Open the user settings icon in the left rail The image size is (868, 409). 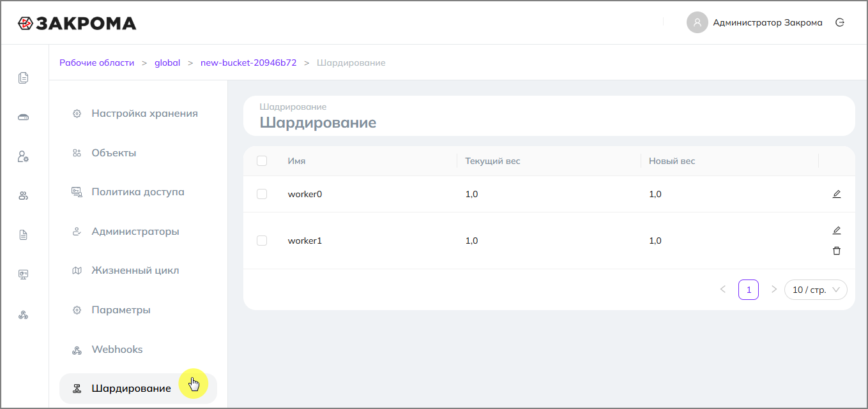point(24,156)
